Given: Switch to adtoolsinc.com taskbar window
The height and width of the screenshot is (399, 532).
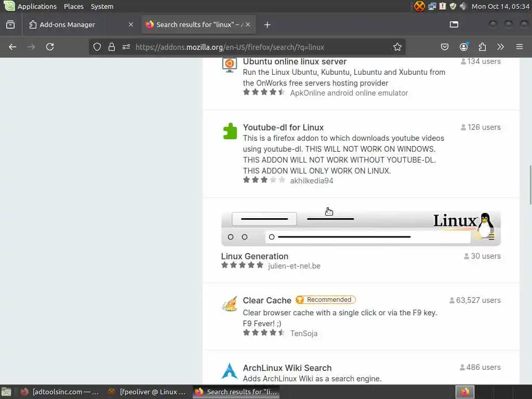Looking at the screenshot, I should point(59,392).
